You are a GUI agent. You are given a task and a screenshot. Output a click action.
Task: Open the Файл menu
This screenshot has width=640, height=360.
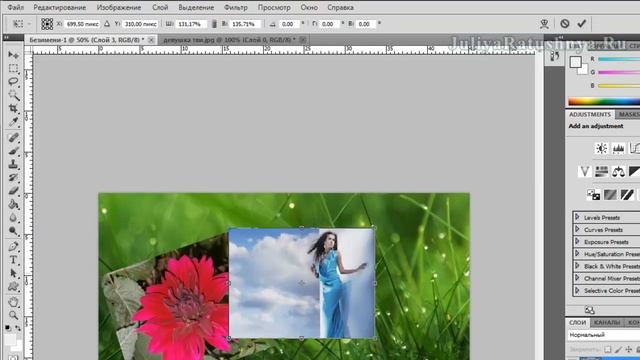(x=16, y=7)
